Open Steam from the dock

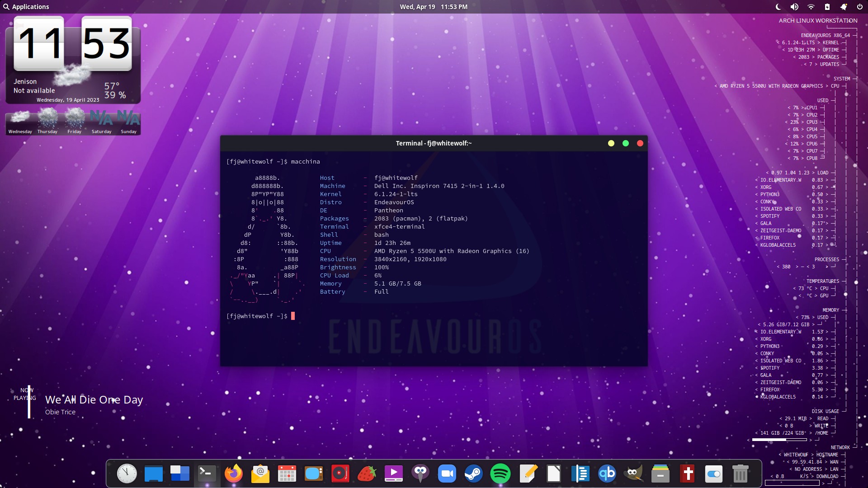coord(473,474)
